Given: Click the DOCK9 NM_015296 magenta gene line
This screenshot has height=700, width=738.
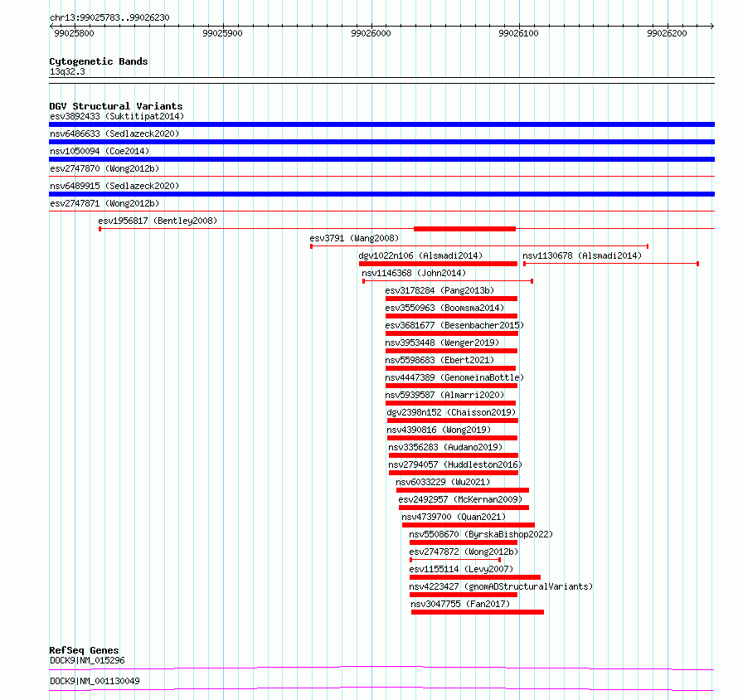Looking at the screenshot, I should click(x=381, y=668).
